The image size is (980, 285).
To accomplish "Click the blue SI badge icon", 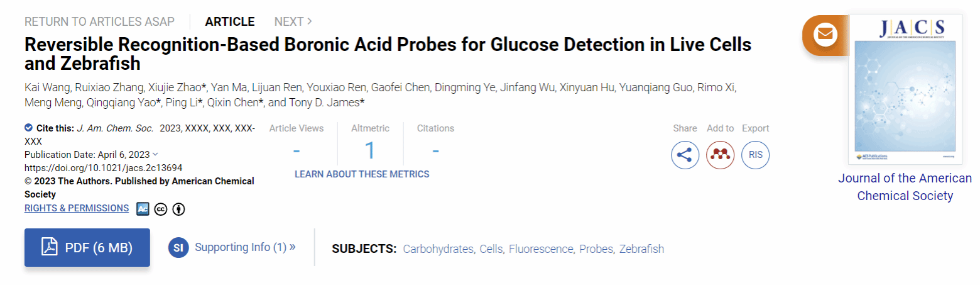I will (x=178, y=248).
